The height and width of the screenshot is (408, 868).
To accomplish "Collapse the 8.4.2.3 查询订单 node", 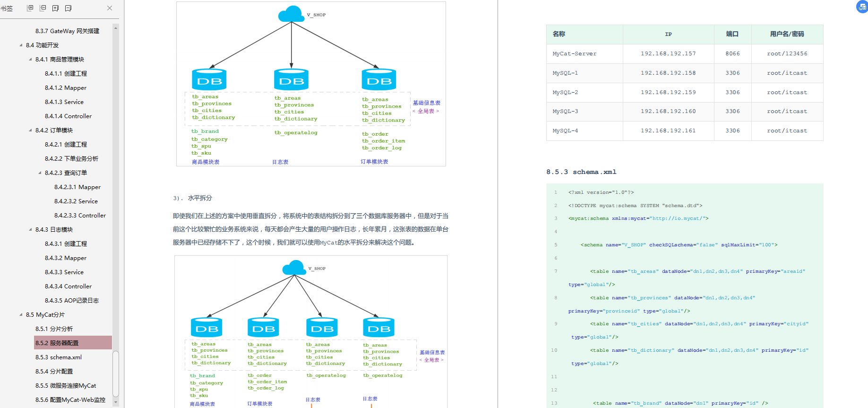I will (x=40, y=173).
